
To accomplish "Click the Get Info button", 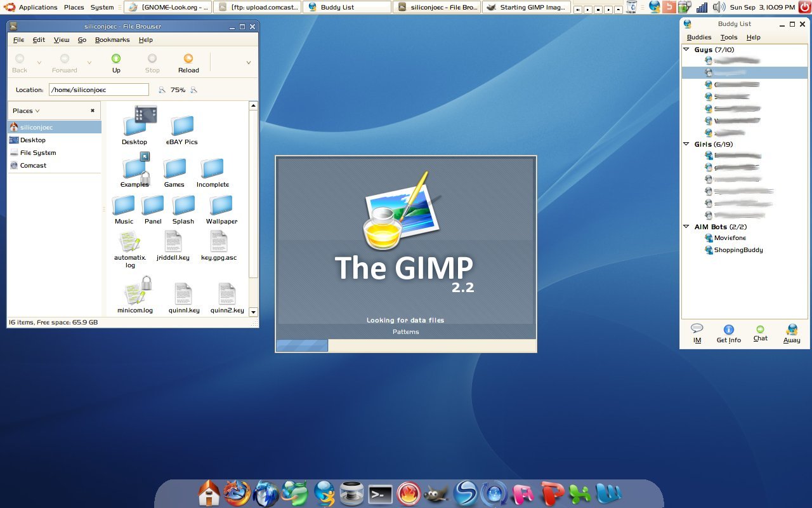I will tap(729, 333).
